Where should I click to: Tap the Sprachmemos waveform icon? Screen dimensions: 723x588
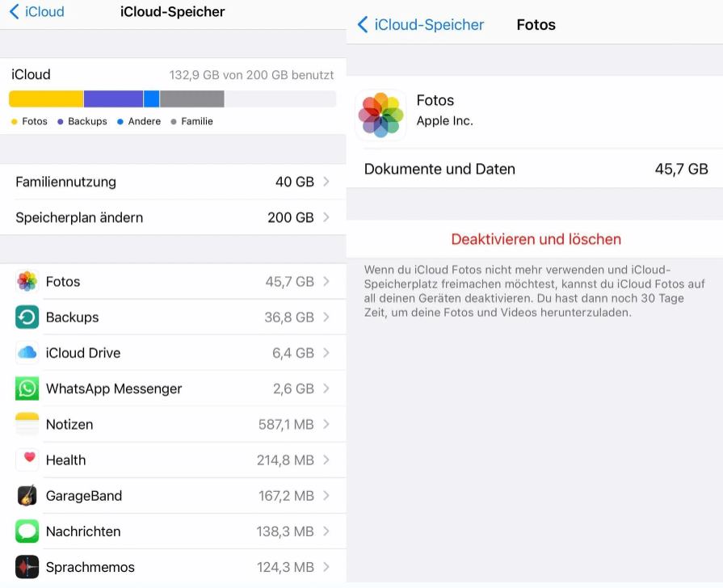pyautogui.click(x=27, y=567)
